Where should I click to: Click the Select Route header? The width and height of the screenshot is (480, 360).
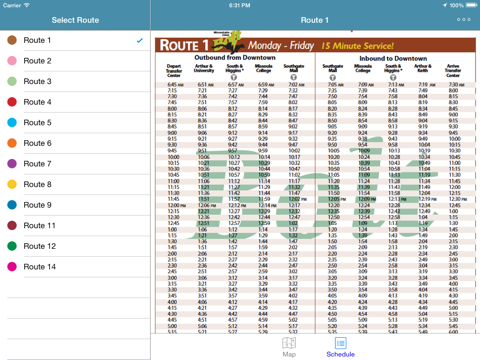pos(75,20)
